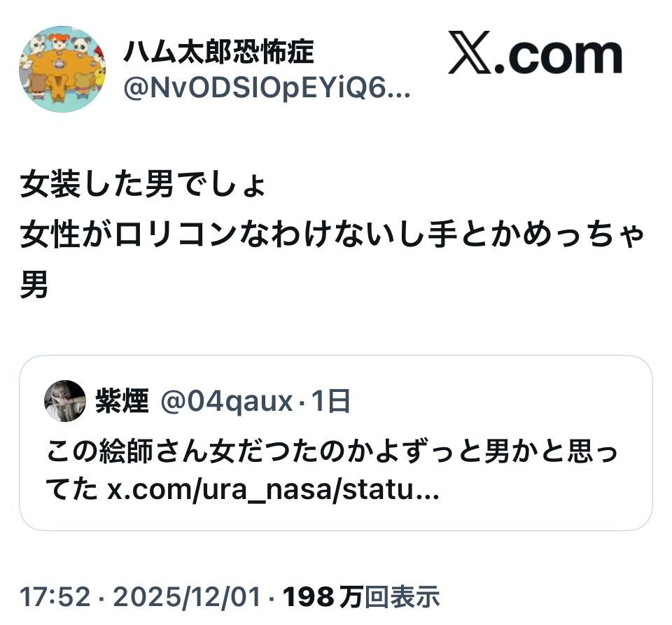The image size is (672, 625).
Task: Click the てた text before the quoted link
Action: [72, 489]
